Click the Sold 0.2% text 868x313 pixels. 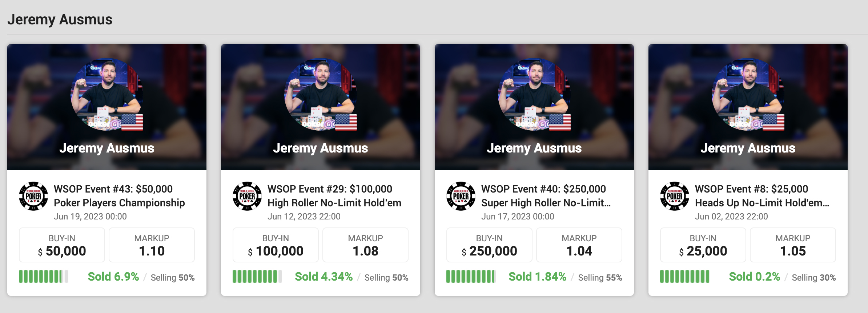coord(755,277)
